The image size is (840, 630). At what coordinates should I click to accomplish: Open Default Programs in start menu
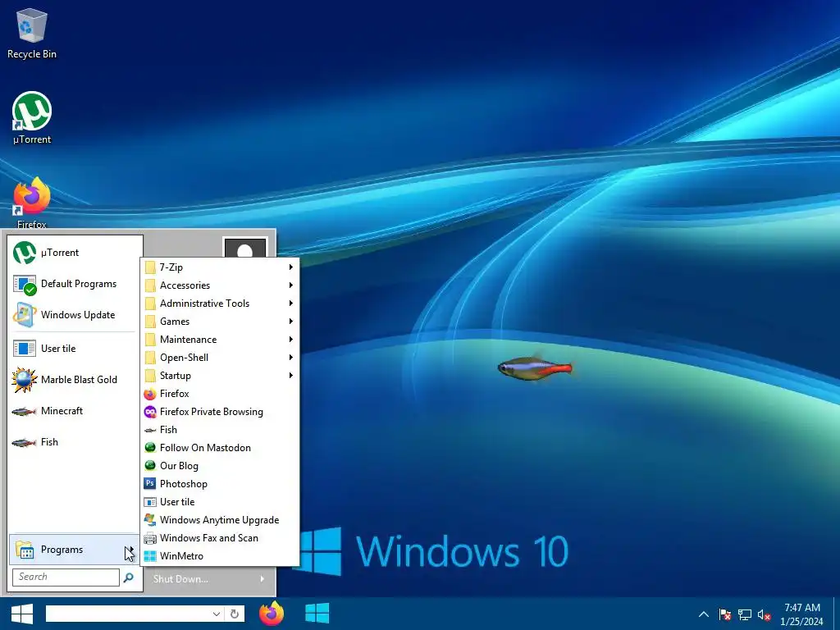(x=75, y=284)
